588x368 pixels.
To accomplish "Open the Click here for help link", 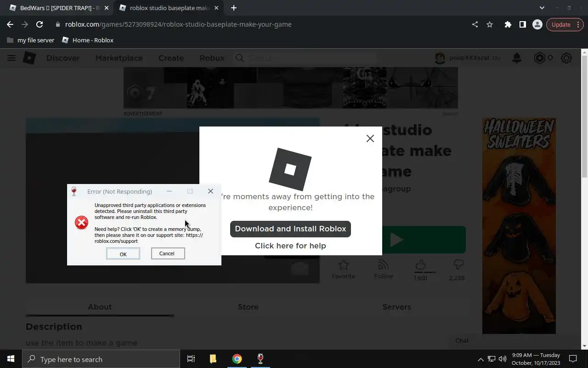I will (290, 246).
